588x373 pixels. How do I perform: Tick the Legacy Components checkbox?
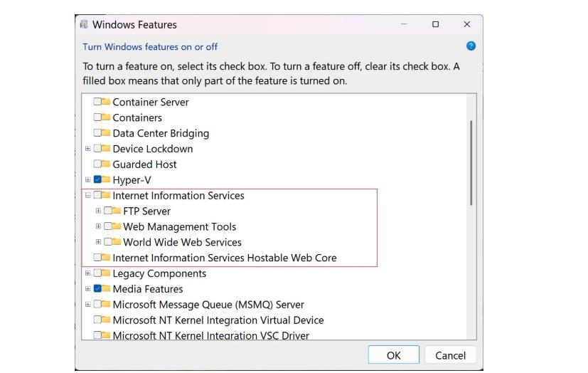tap(97, 273)
